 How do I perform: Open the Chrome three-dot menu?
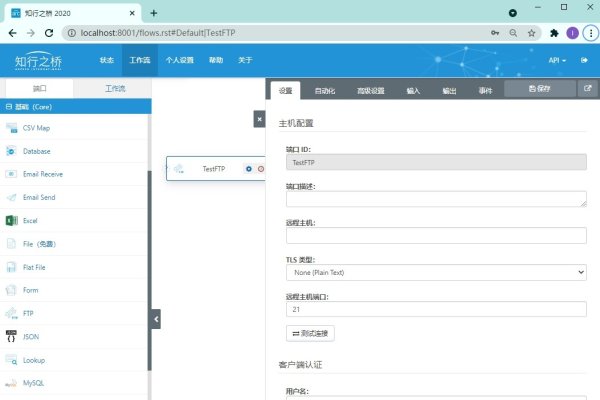(591, 33)
